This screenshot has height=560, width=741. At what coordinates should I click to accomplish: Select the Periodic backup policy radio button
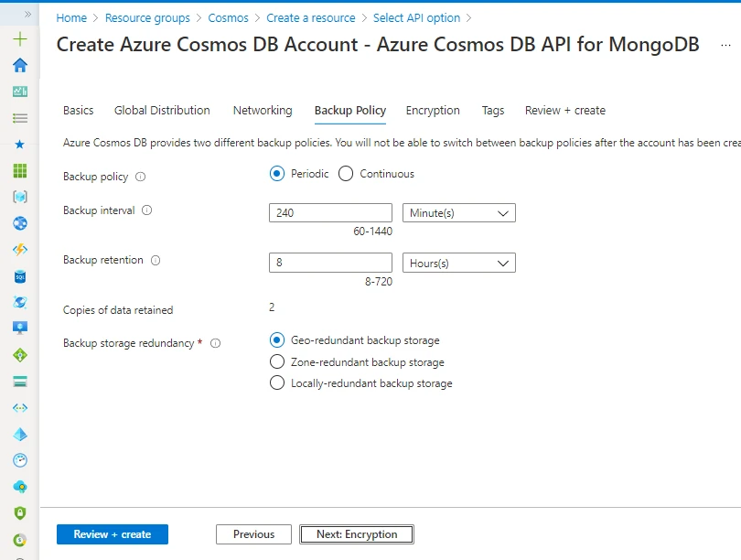point(276,174)
